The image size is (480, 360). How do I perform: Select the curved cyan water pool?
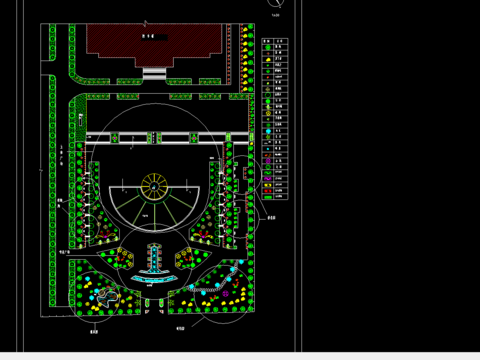coord(154,279)
